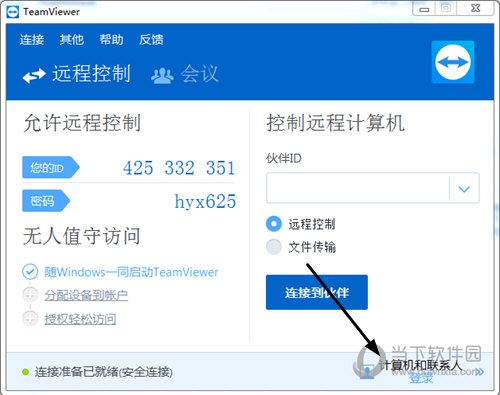Open 计算机和联系人 panel
The height and width of the screenshot is (395, 500).
[421, 365]
